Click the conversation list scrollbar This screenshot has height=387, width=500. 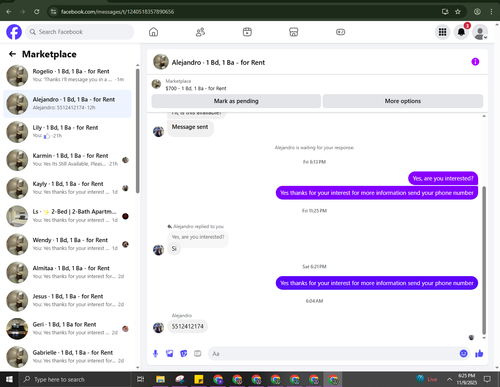click(137, 131)
